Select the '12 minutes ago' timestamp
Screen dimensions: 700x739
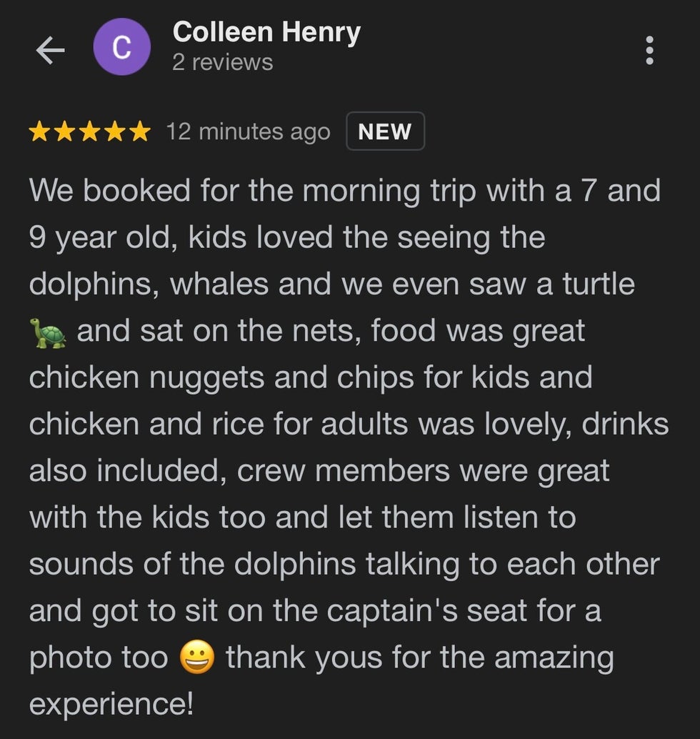coord(249,132)
